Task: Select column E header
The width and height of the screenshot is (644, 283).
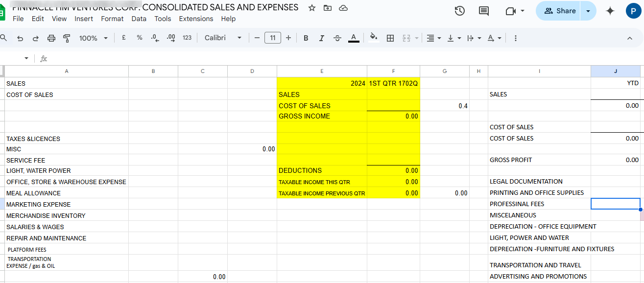Action: 322,71
